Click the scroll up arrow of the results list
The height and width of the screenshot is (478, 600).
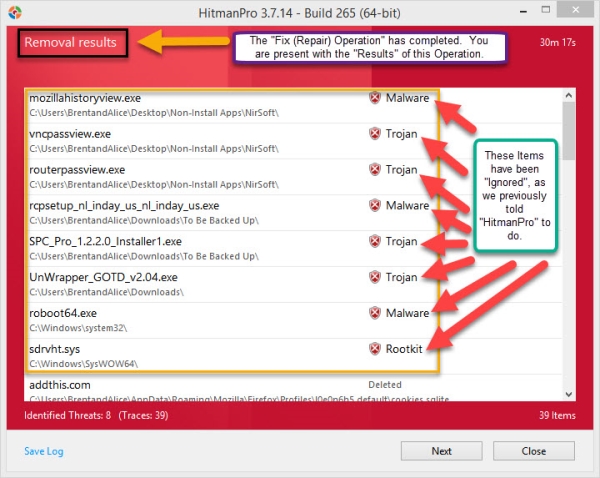(569, 95)
